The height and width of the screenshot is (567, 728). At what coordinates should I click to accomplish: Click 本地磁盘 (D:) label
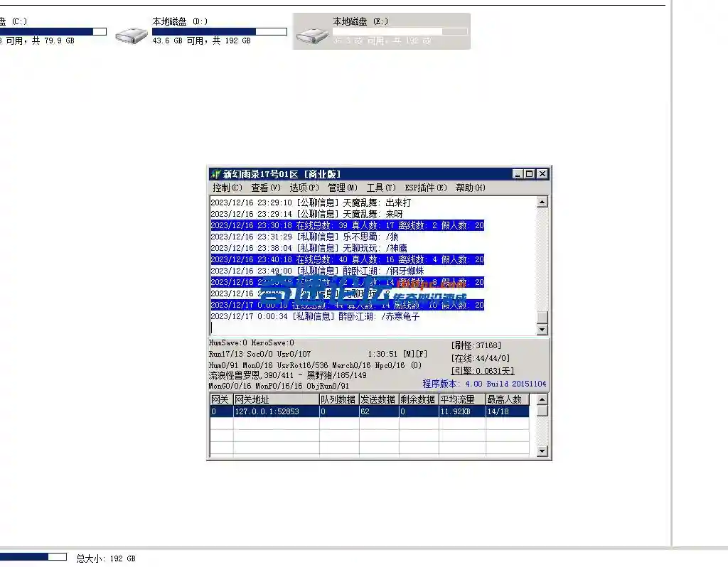(180, 21)
